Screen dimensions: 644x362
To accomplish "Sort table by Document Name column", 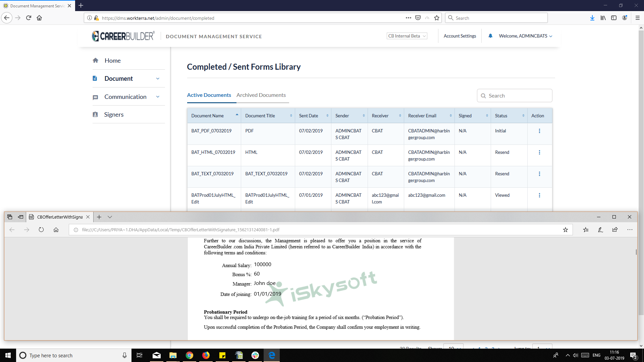I will pos(214,116).
